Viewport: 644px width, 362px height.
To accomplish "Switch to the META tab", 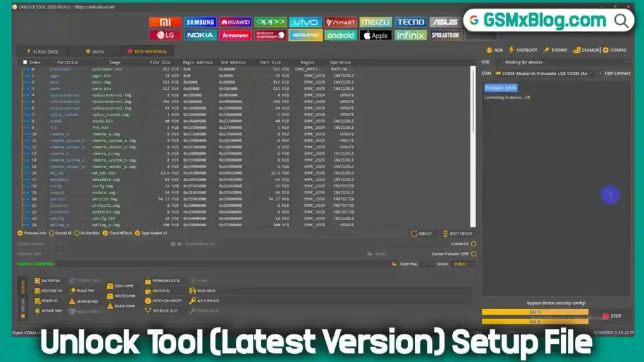I will (95, 52).
